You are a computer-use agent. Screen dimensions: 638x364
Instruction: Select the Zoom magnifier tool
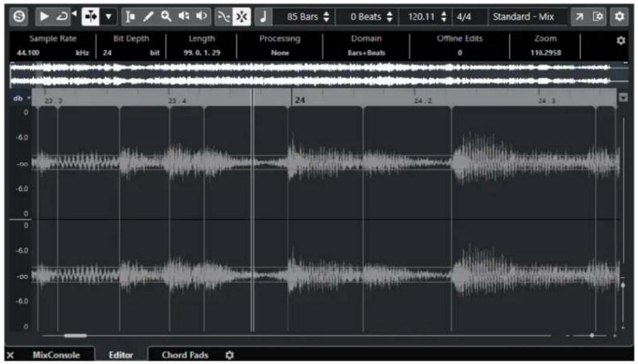(x=166, y=17)
